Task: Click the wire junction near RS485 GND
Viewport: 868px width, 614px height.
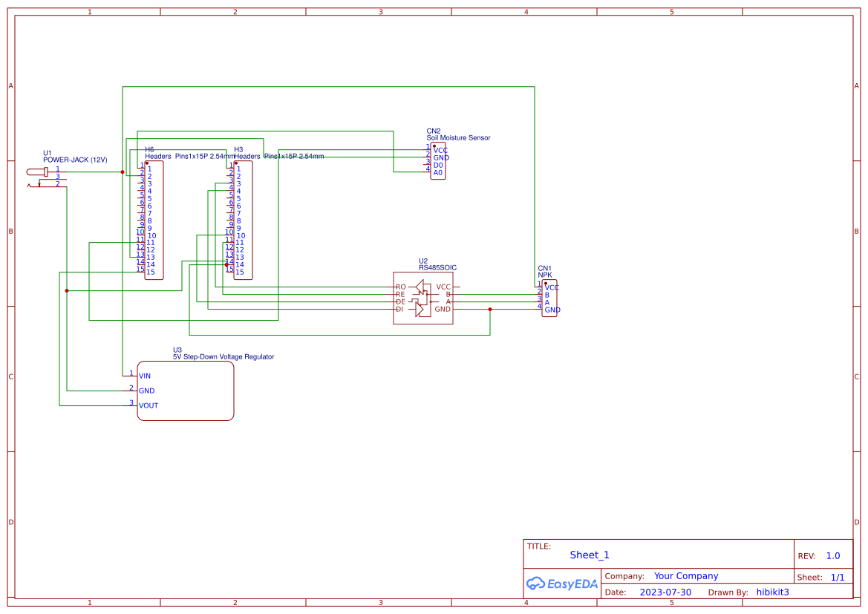Action: coord(490,310)
